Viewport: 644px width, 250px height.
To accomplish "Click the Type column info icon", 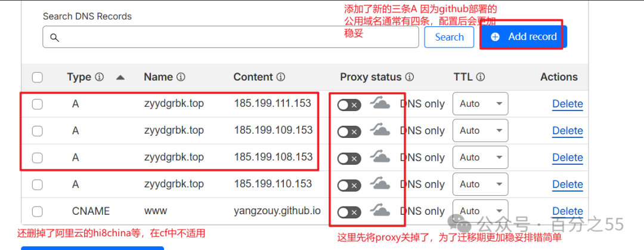I will click(100, 77).
